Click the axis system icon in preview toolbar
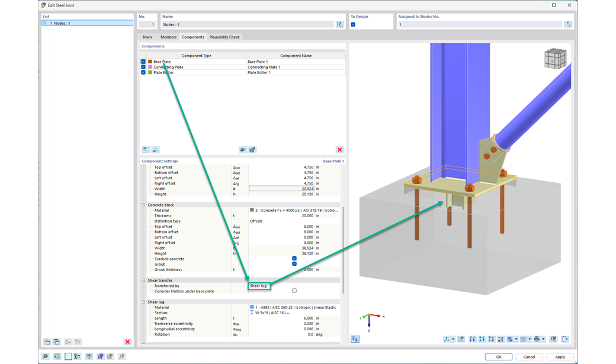Viewport: 616px width, 364px height. tap(447, 339)
